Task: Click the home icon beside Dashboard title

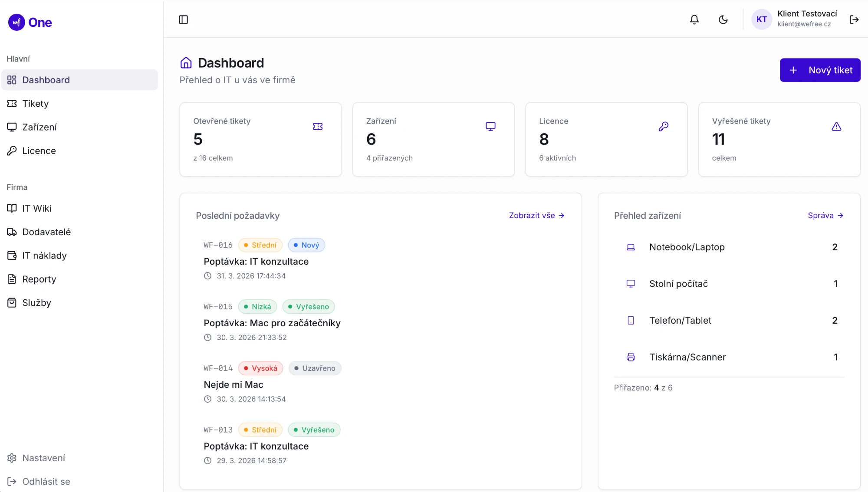Action: pos(186,63)
